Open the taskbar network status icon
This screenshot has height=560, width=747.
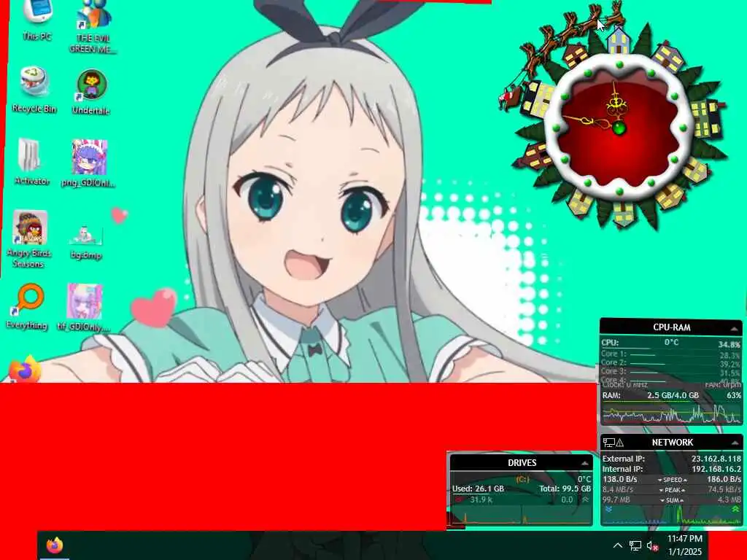(x=635, y=545)
